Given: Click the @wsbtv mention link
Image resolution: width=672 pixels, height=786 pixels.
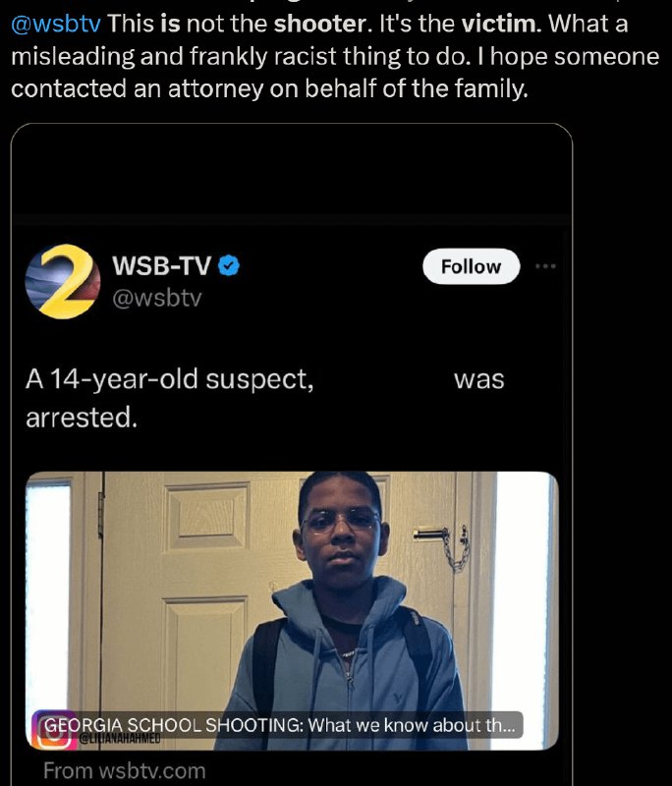Looking at the screenshot, I should (56, 24).
